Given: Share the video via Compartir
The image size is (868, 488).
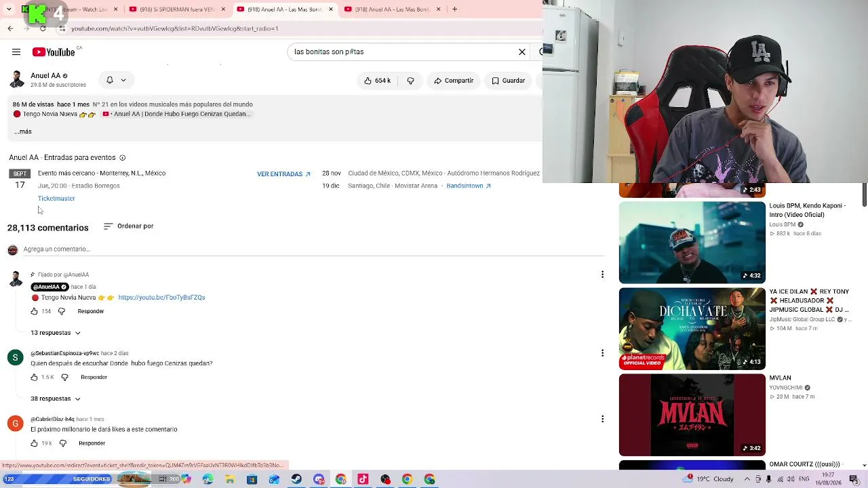Looking at the screenshot, I should 453,81.
